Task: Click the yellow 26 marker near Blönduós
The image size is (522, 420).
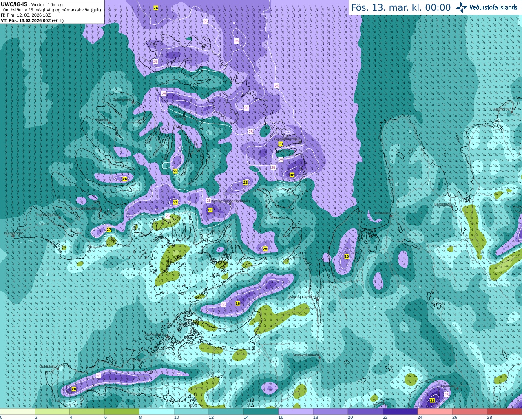Action: click(347, 256)
